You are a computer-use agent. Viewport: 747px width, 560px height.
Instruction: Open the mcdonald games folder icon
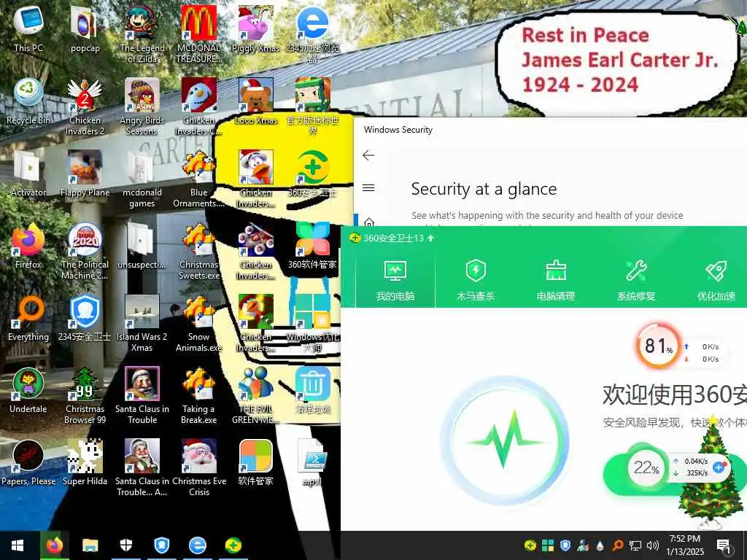[142, 179]
